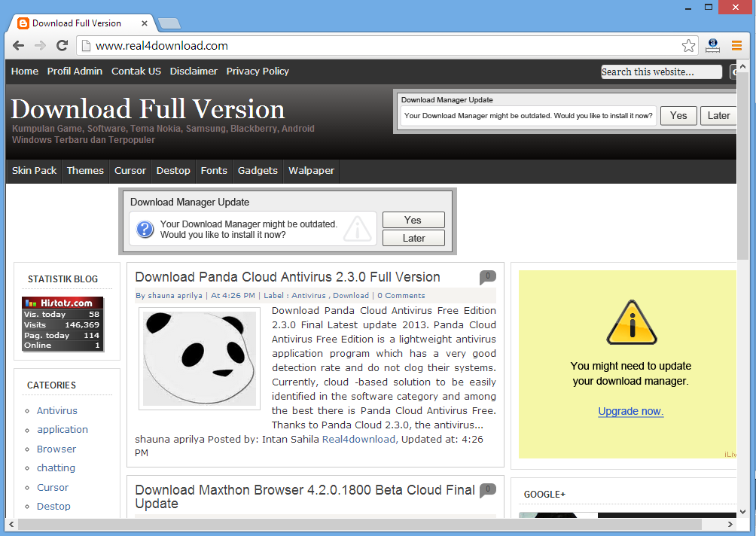The width and height of the screenshot is (756, 536).
Task: Click the Download label in post meta
Action: pos(351,295)
